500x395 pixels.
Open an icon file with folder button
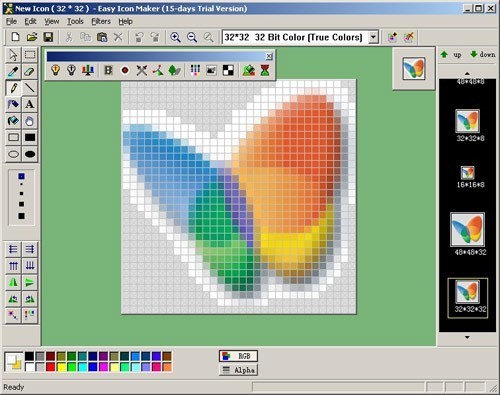click(32, 37)
